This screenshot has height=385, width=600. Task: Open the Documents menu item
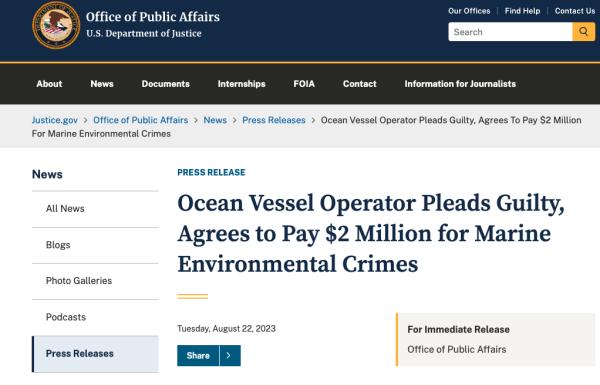coord(165,84)
